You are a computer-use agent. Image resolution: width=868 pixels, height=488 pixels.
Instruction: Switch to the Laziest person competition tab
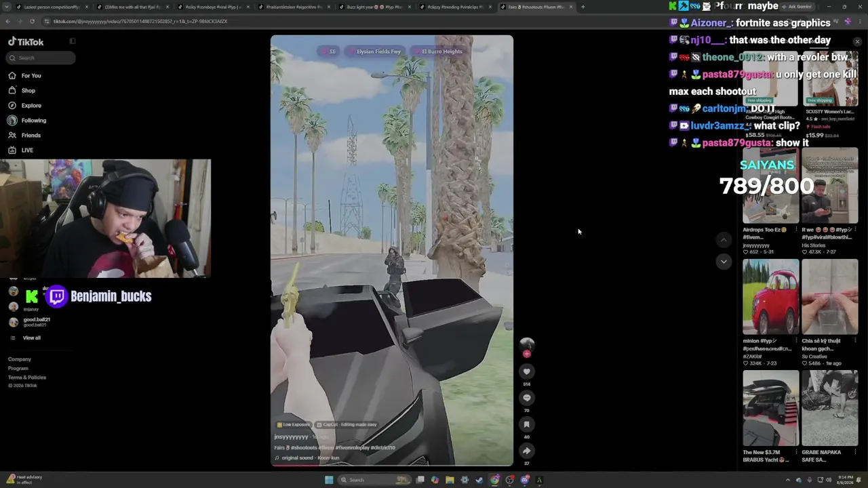click(x=52, y=7)
